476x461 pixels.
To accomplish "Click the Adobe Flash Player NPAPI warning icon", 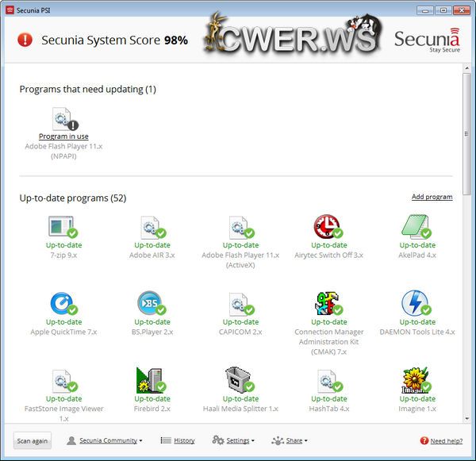I will pos(64,120).
